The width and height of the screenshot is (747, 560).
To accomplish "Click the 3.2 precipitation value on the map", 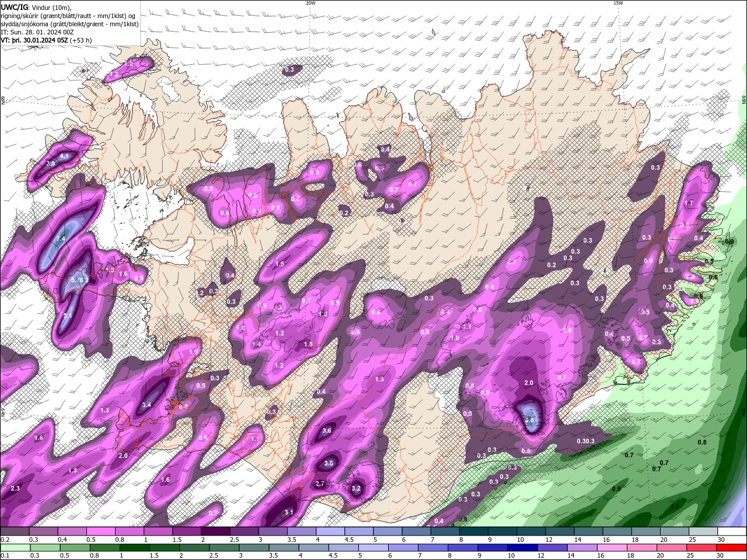I will [x=357, y=489].
